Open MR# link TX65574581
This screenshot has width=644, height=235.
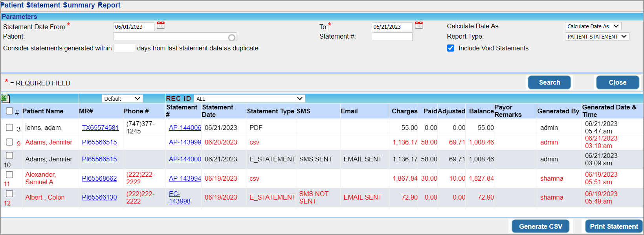(x=100, y=128)
